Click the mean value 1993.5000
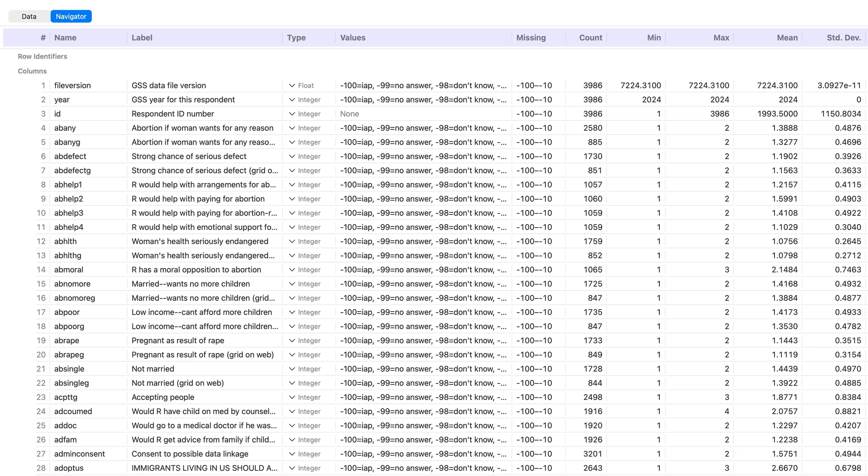Image resolution: width=868 pixels, height=476 pixels. pyautogui.click(x=777, y=114)
